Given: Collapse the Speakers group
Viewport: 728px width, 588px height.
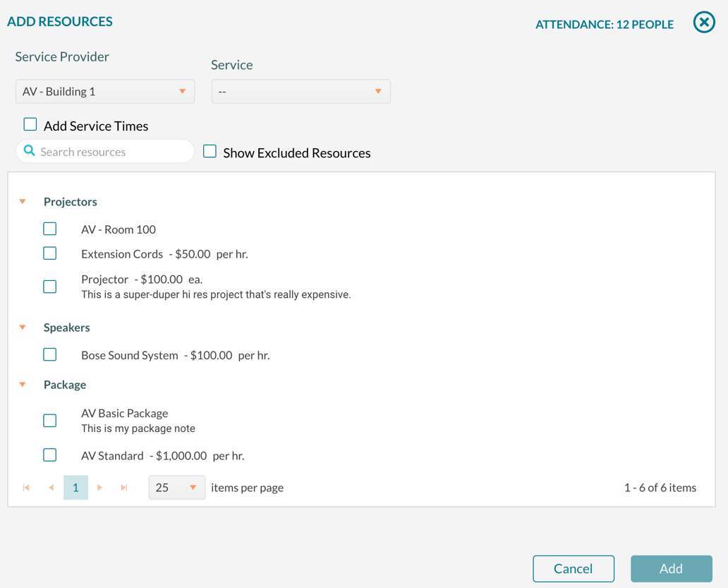Looking at the screenshot, I should point(23,328).
